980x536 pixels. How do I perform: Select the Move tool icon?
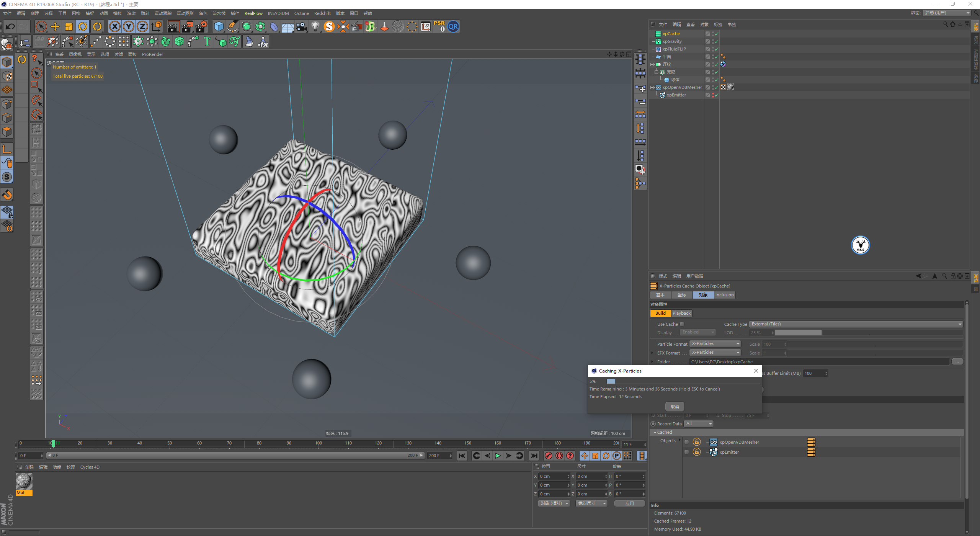point(55,26)
